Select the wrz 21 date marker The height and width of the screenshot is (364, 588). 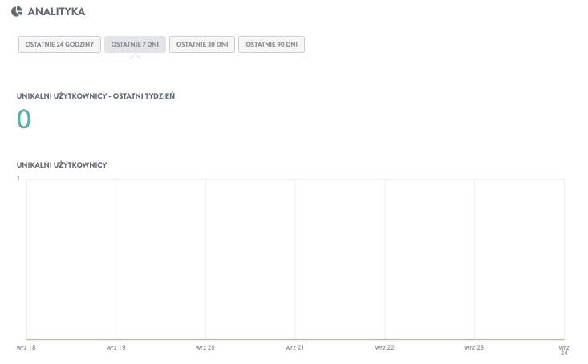(295, 348)
